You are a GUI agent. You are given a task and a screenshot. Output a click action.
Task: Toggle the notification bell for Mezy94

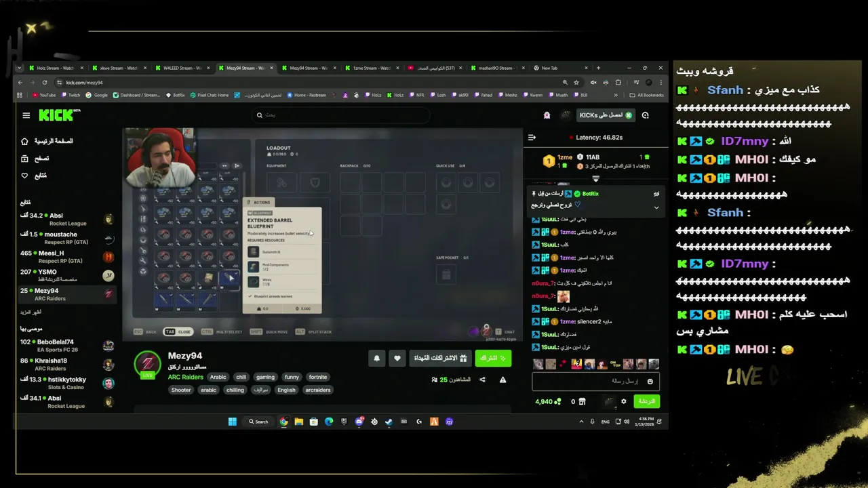pos(377,358)
